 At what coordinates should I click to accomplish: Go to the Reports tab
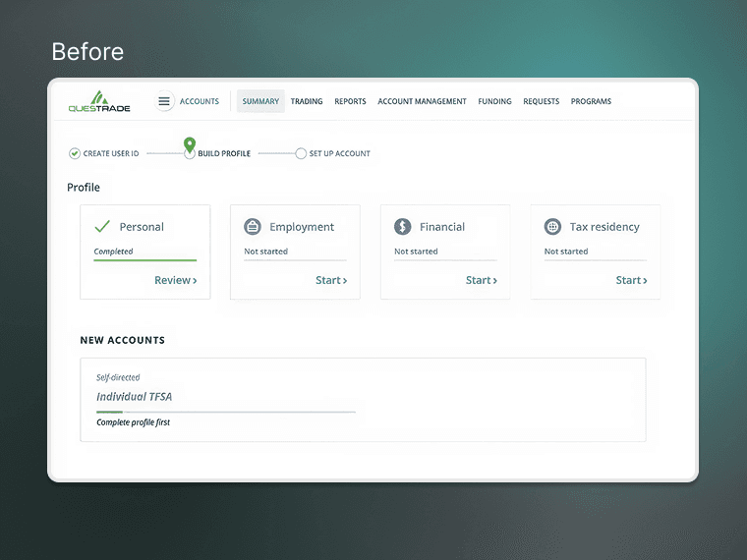[350, 101]
